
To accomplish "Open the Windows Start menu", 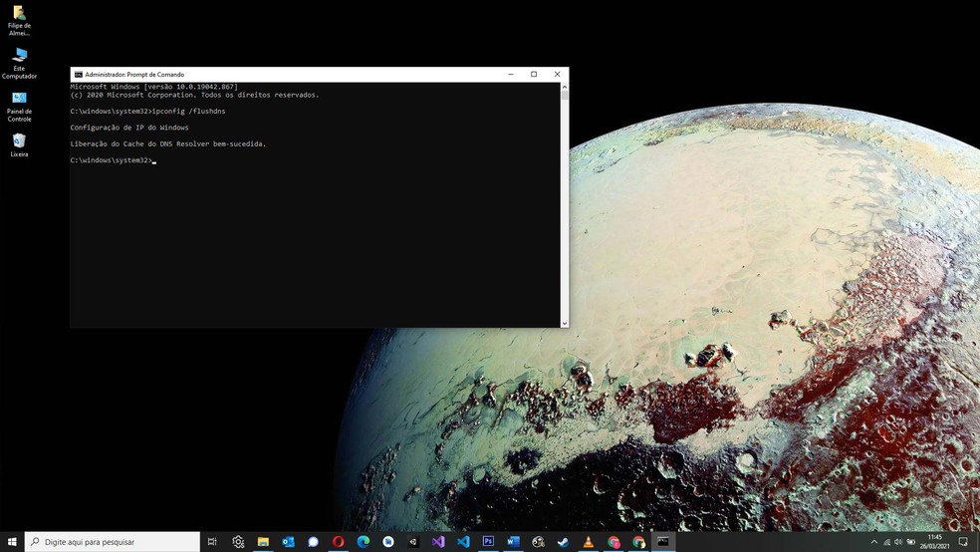I will (x=12, y=541).
